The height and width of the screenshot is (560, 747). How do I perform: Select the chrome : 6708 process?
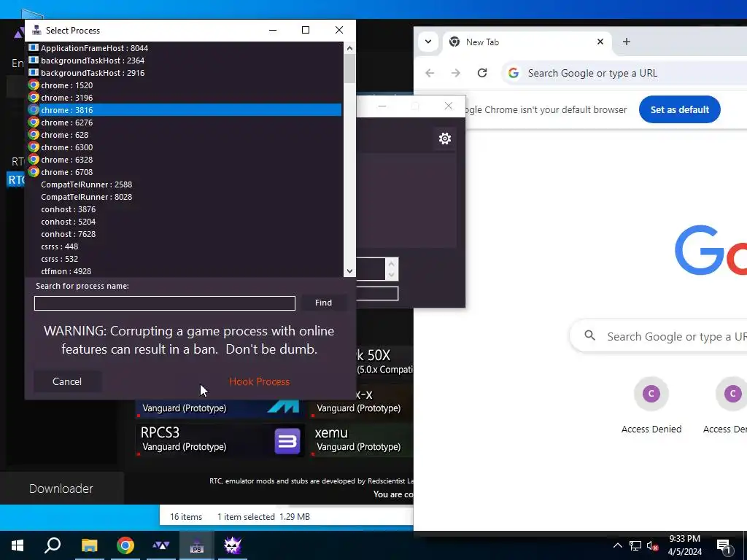(185, 172)
